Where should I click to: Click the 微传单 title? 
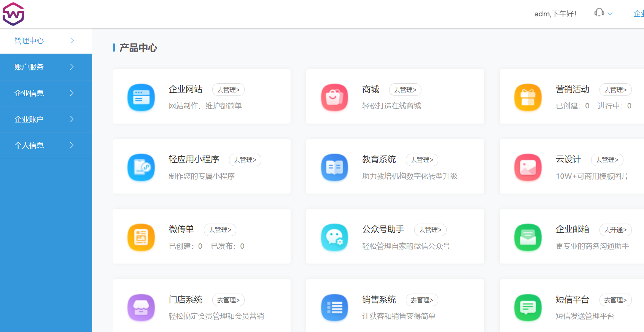(x=181, y=229)
